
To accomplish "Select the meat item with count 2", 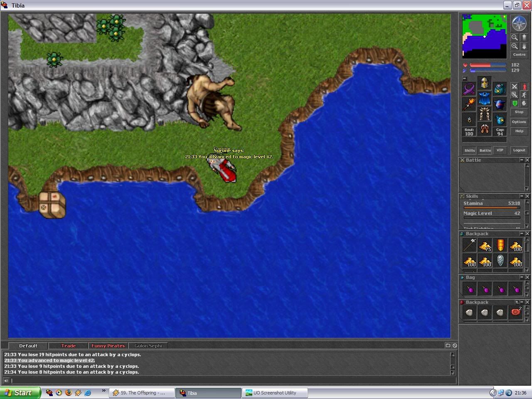I will (516, 313).
